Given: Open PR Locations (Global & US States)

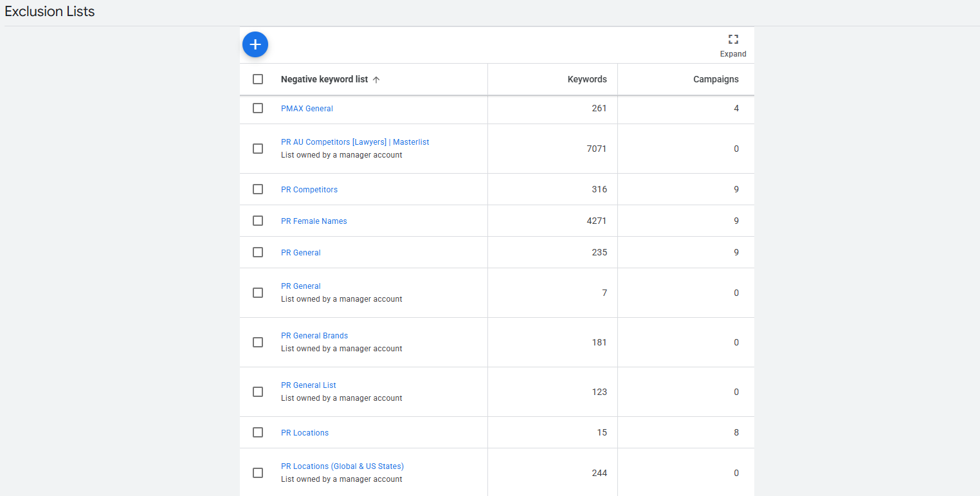Looking at the screenshot, I should click(x=342, y=466).
